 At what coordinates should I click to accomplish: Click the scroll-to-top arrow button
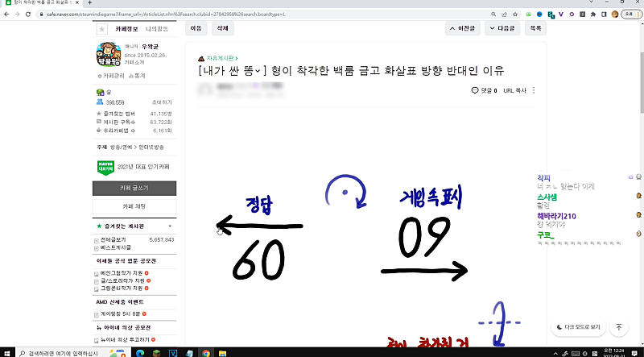click(x=618, y=327)
